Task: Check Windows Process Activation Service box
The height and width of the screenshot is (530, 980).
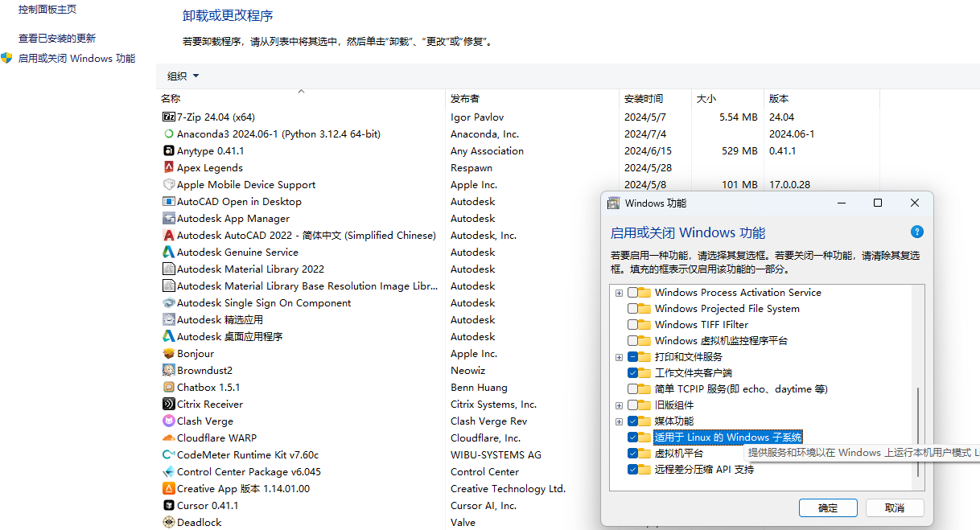Action: pyautogui.click(x=633, y=293)
